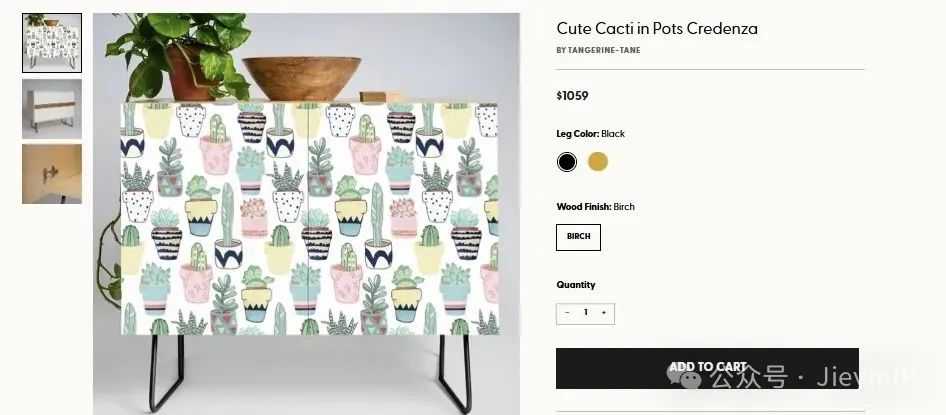Decrease quantity with the minus icon
Screen dimensions: 946x415
coord(567,312)
